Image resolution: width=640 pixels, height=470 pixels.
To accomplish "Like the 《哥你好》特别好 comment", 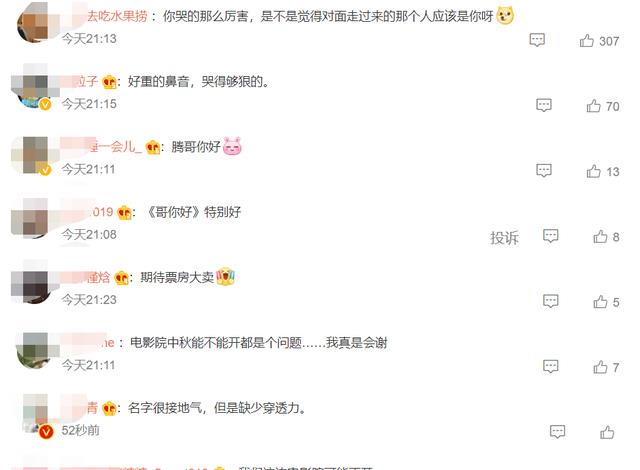I will [600, 236].
